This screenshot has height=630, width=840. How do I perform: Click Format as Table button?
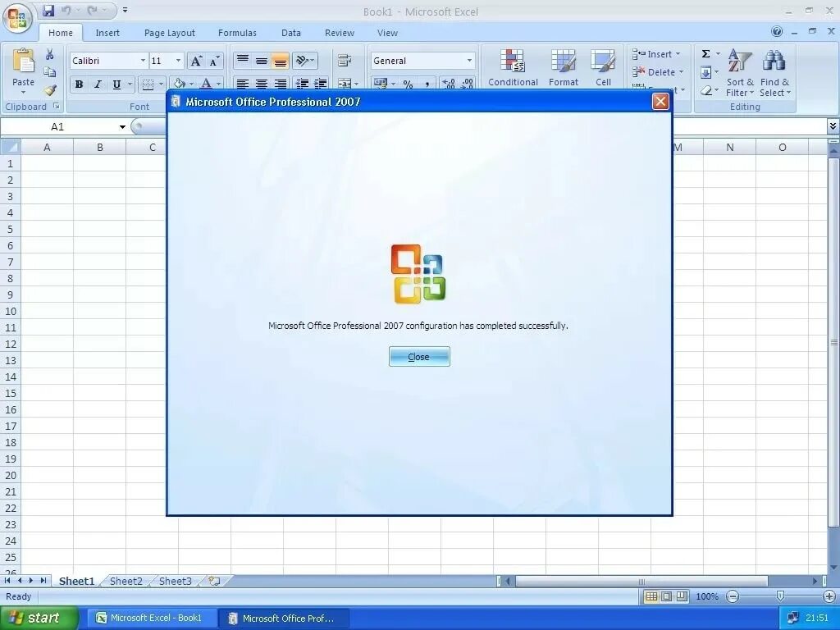[563, 67]
